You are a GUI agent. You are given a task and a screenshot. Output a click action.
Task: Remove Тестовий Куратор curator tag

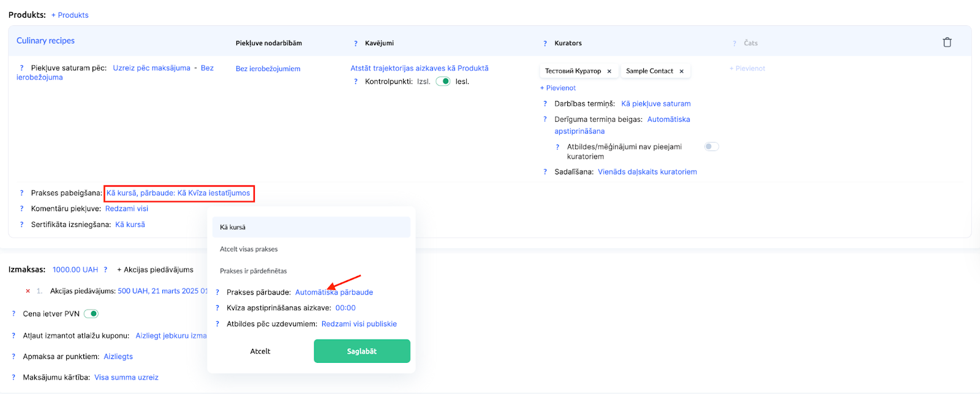point(609,72)
